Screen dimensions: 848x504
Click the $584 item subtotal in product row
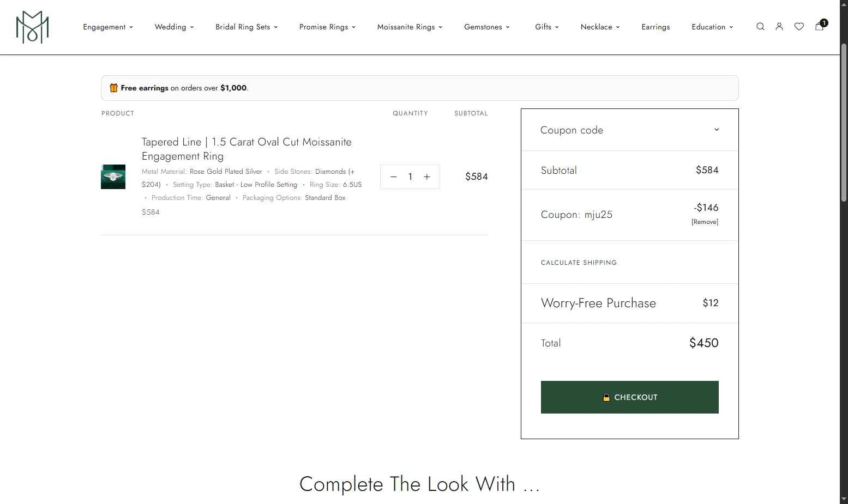point(476,177)
